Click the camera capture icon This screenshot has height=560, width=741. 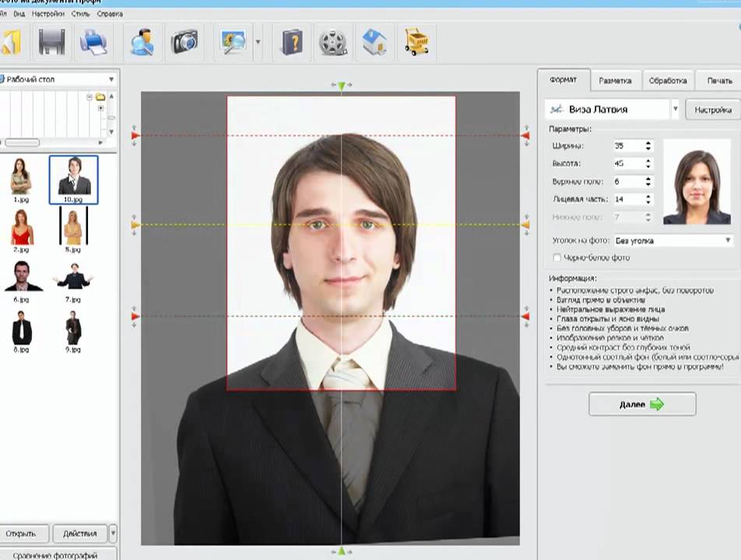click(184, 41)
